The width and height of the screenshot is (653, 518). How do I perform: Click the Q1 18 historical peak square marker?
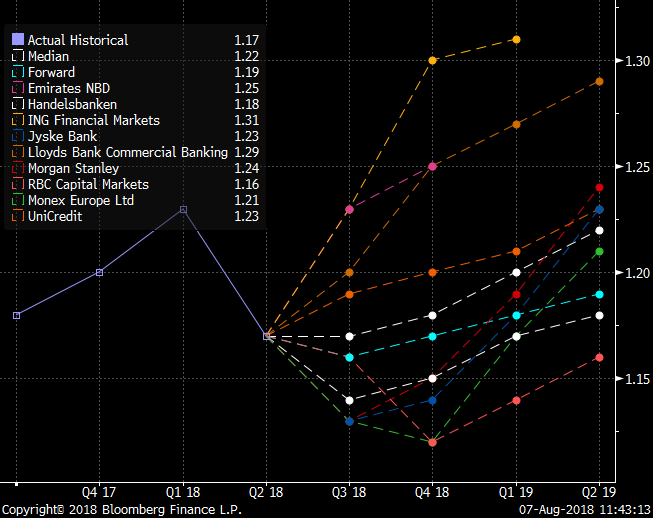click(x=183, y=209)
